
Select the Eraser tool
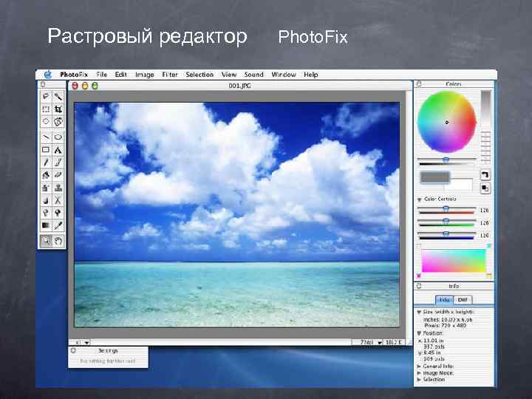58,175
